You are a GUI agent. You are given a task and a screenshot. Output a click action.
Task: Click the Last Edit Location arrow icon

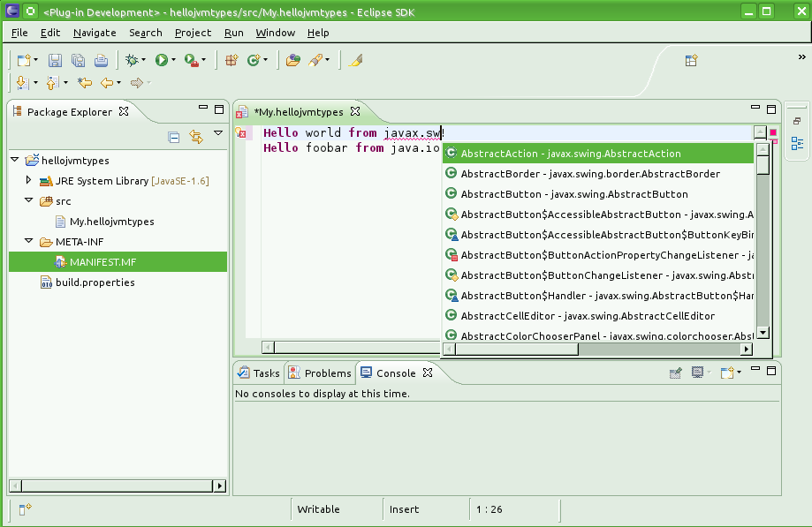click(85, 83)
